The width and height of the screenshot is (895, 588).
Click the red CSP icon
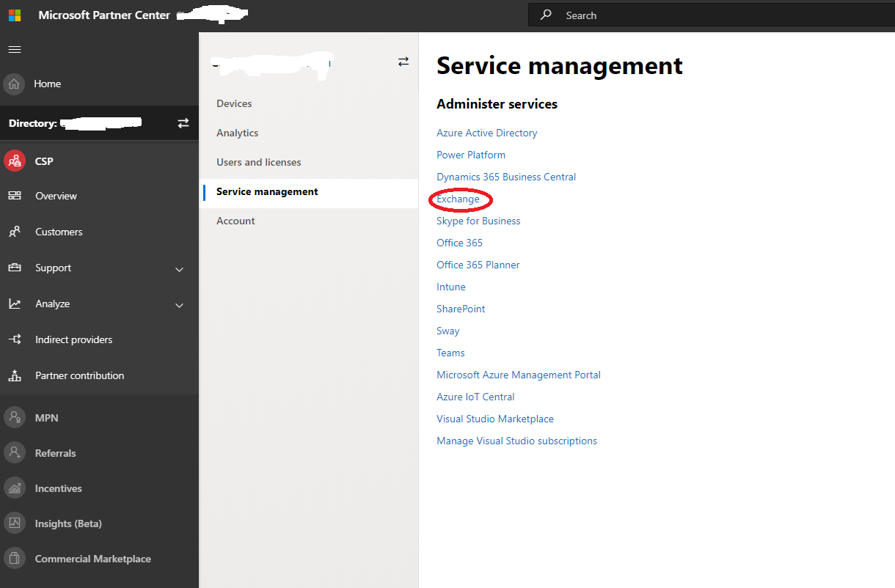[14, 161]
